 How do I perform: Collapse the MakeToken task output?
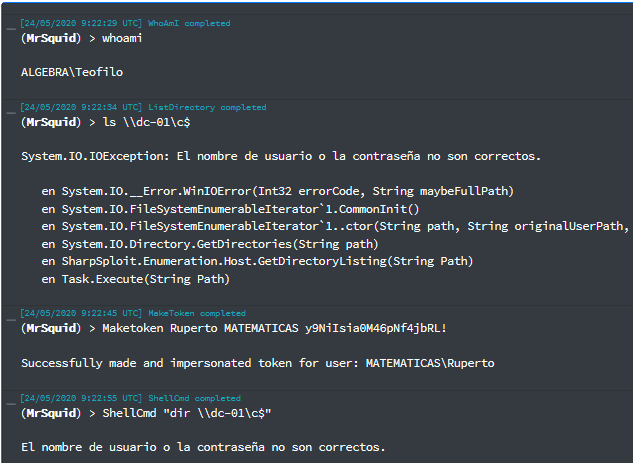pos(11,320)
